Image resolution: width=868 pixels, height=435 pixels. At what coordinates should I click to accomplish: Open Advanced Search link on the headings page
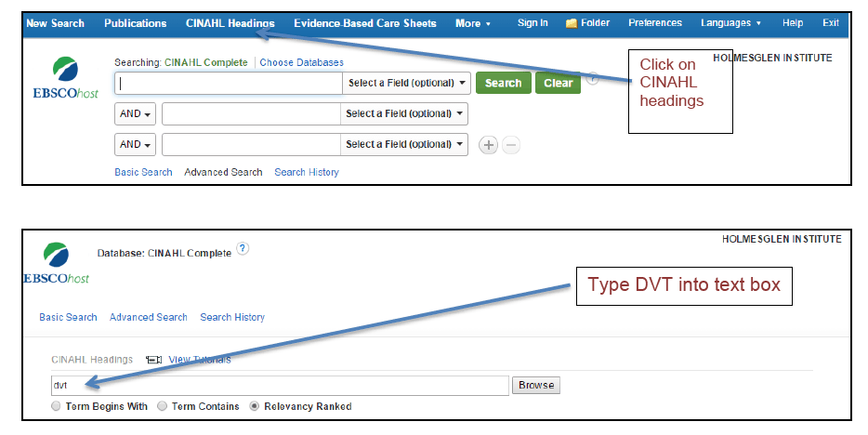pyautogui.click(x=149, y=317)
